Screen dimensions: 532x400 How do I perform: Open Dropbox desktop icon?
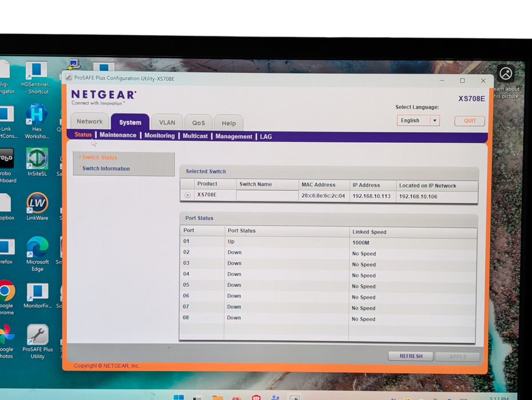coord(7,207)
